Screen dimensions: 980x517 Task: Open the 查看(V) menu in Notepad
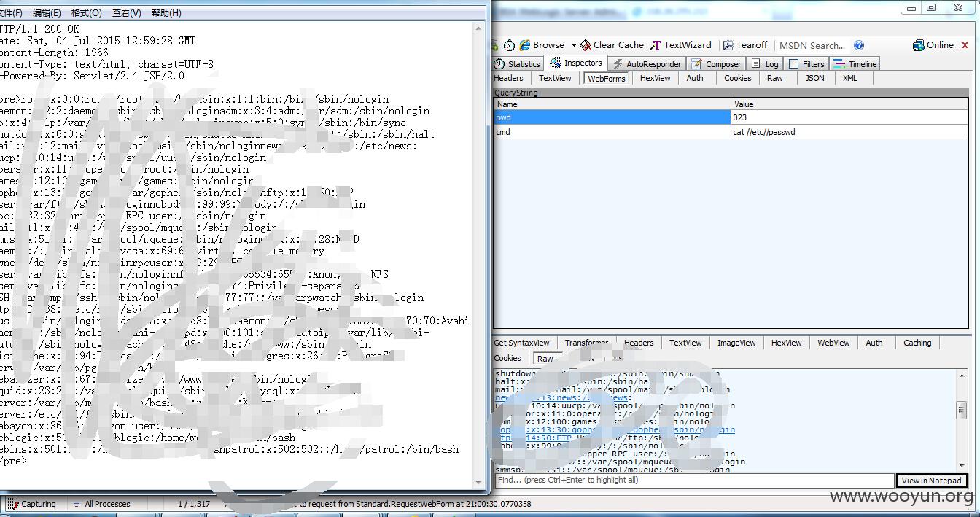(126, 13)
